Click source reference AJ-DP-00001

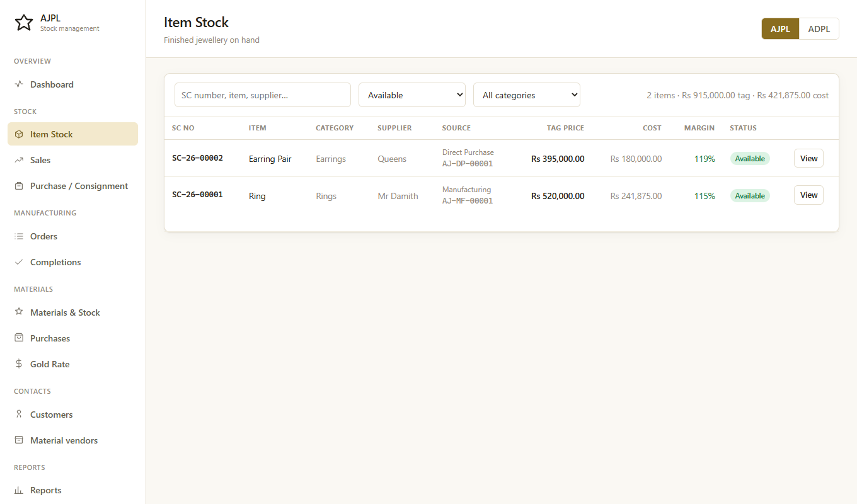tap(468, 164)
